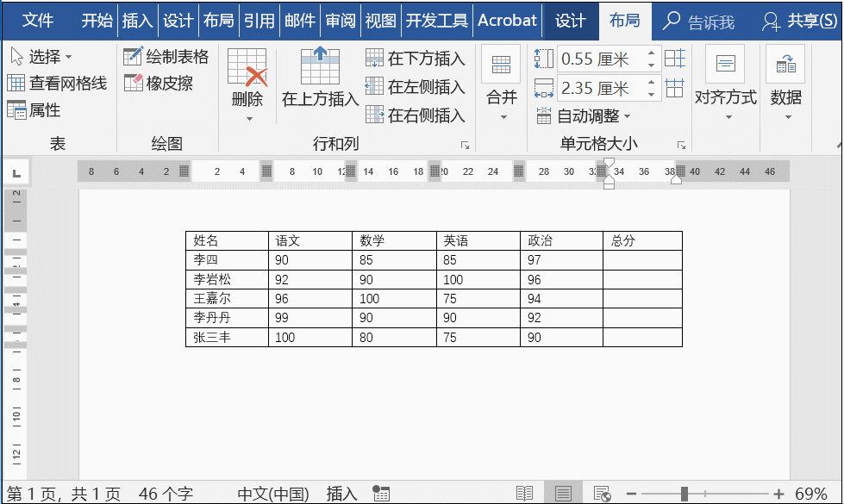Viewport: 844px width, 504px height.
Task: Open the Acrobat ribbon tab
Action: tap(507, 20)
